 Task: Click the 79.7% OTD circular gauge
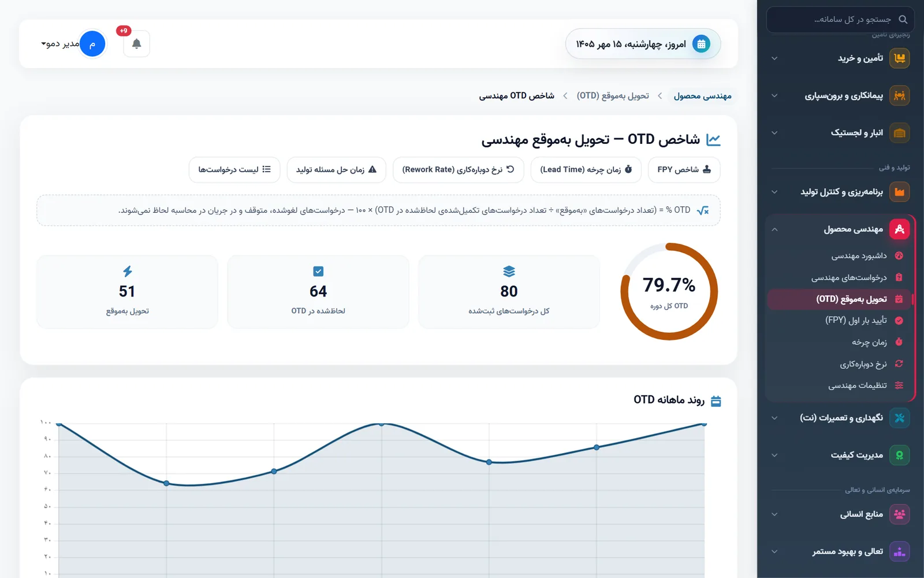coord(669,291)
